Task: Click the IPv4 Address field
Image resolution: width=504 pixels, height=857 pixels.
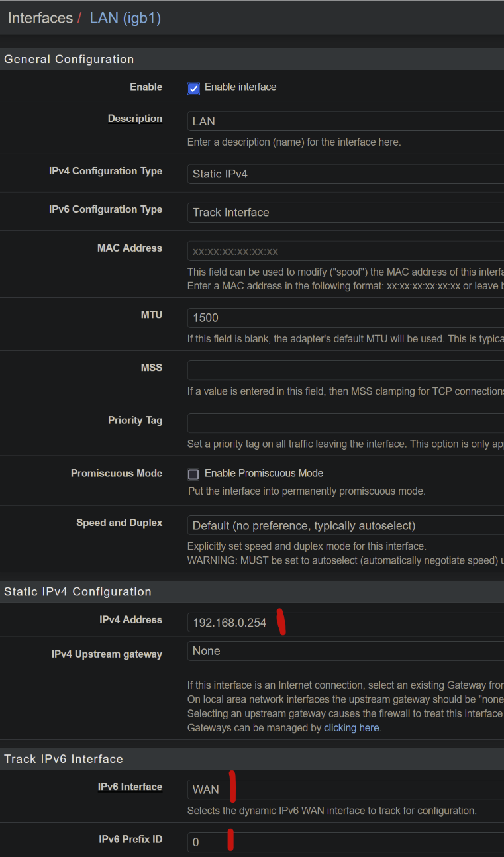Action: click(346, 623)
